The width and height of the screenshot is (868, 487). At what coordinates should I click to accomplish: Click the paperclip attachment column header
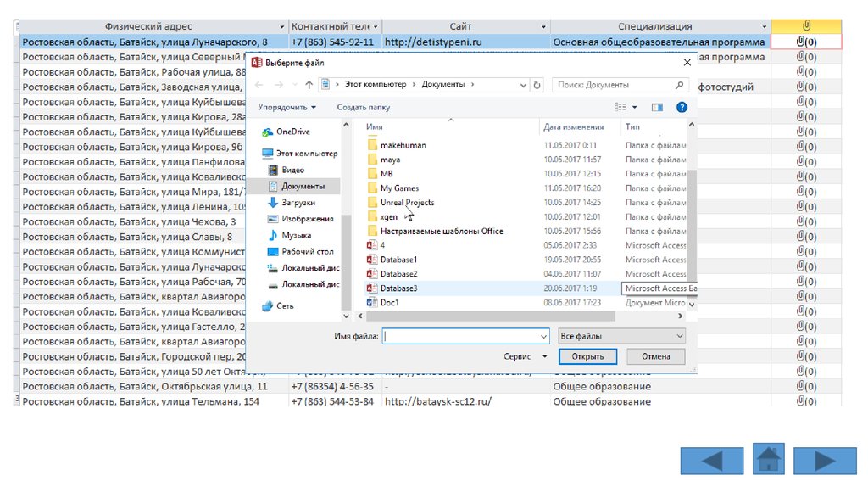point(805,26)
